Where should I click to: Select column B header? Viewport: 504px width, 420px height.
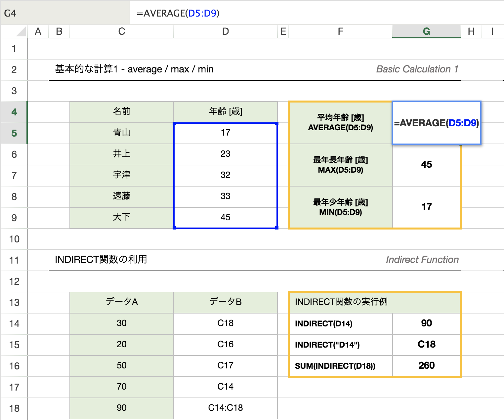coord(59,31)
